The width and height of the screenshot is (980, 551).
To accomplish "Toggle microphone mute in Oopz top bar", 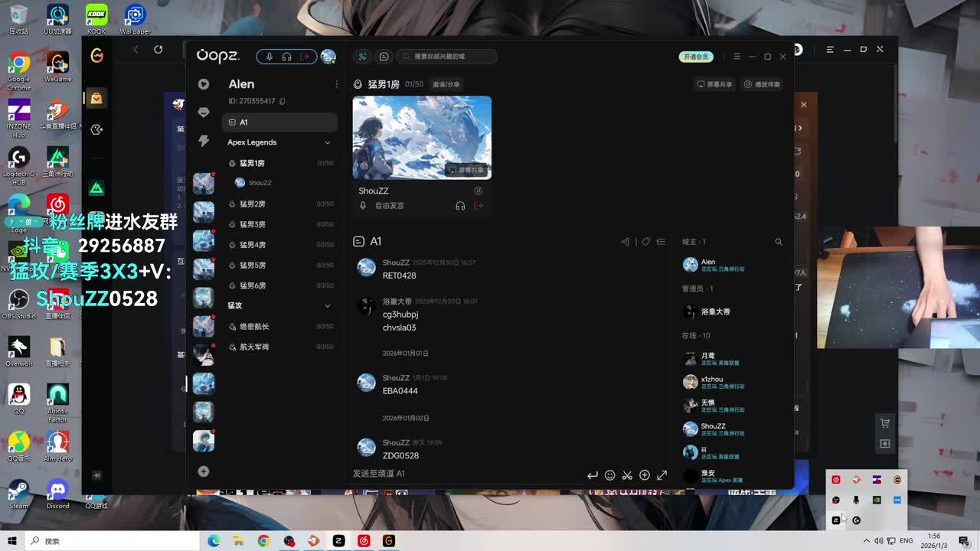I will [269, 57].
